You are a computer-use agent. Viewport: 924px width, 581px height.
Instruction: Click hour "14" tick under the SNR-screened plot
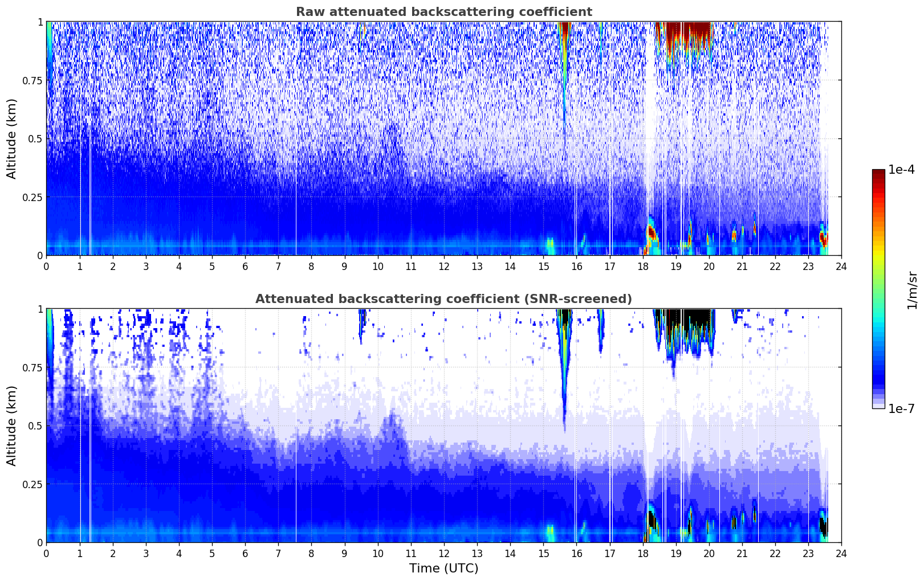[510, 553]
